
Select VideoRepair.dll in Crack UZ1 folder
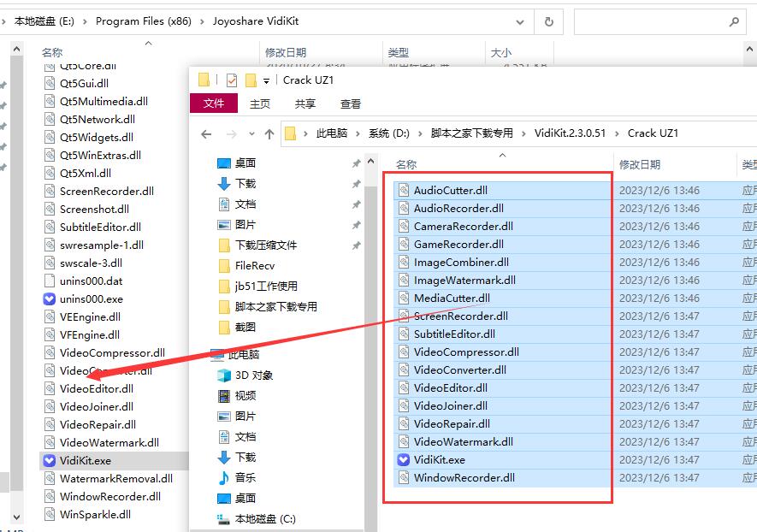(x=503, y=423)
